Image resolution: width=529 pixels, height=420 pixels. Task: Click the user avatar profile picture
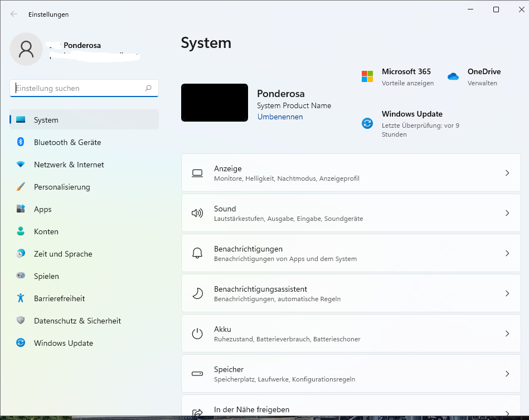tap(26, 49)
